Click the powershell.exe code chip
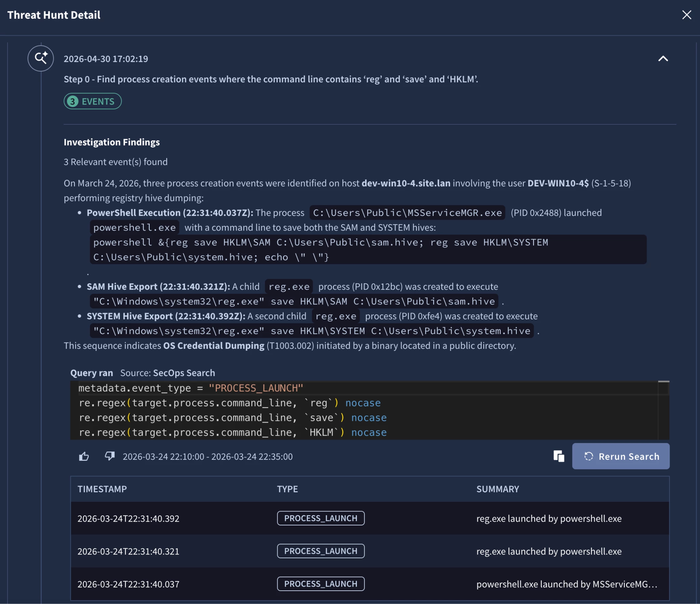 pyautogui.click(x=134, y=227)
